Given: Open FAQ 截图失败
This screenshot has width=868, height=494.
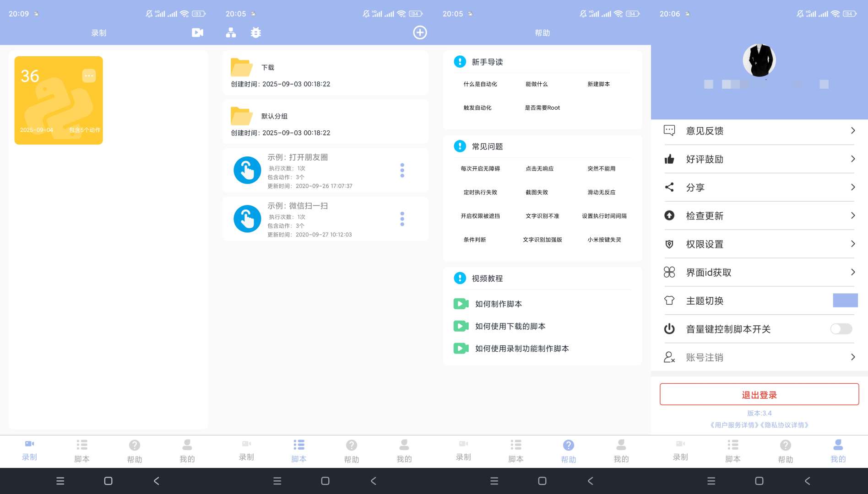Looking at the screenshot, I should point(537,193).
